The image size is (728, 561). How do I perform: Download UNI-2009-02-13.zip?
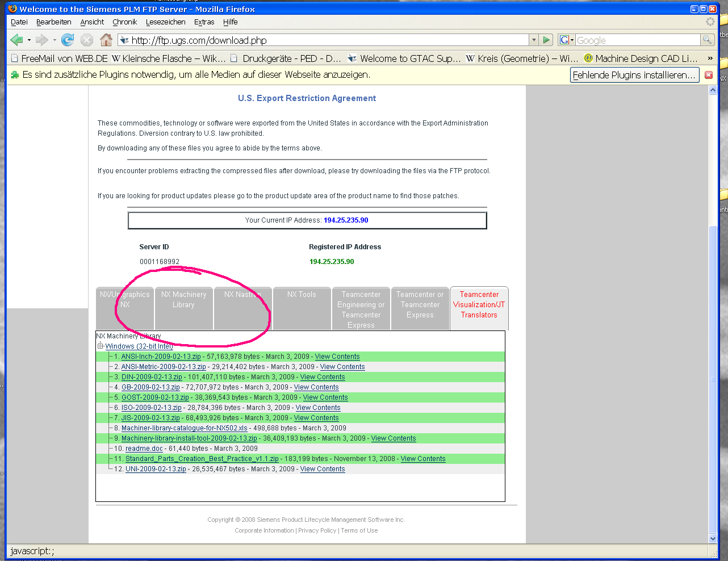156,469
